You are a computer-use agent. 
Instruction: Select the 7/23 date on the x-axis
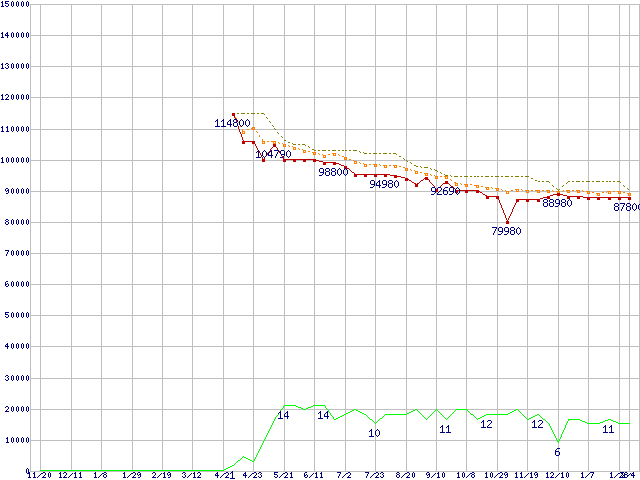pos(374,475)
